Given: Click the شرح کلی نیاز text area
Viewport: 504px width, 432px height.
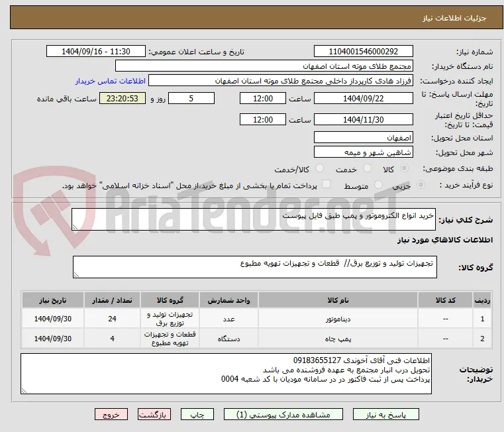Looking at the screenshot, I should tap(254, 219).
